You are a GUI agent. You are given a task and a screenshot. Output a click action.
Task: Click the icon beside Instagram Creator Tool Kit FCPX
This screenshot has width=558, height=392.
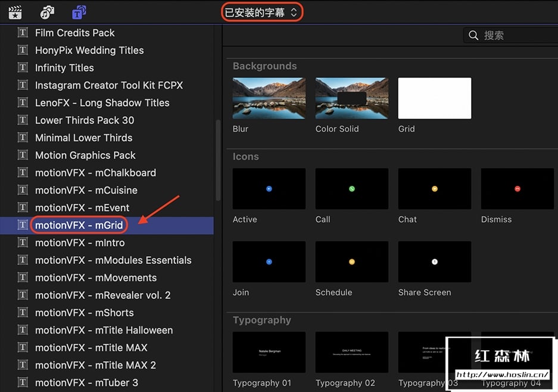tap(23, 85)
